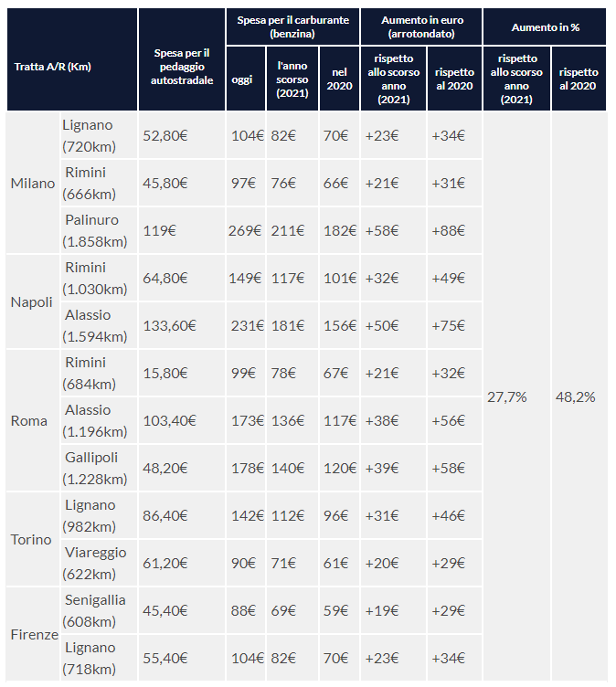This screenshot has height=687, width=616.
Task: Select the Senigallia (608km) route cell
Action: pos(94,610)
